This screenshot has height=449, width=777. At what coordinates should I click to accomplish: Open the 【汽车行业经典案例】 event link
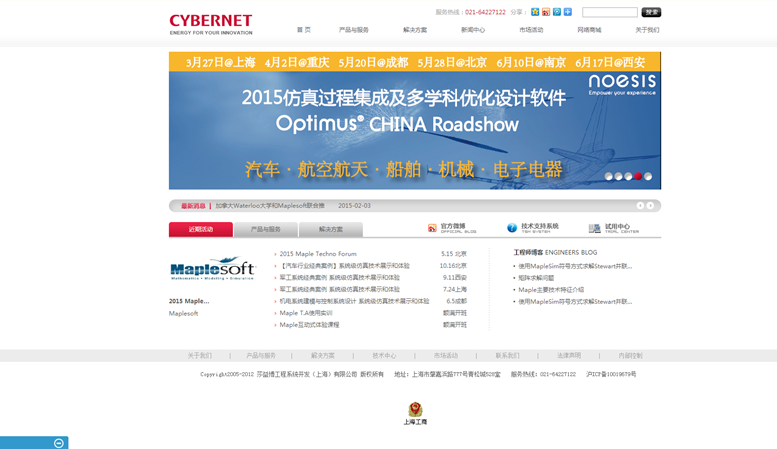pyautogui.click(x=344, y=266)
